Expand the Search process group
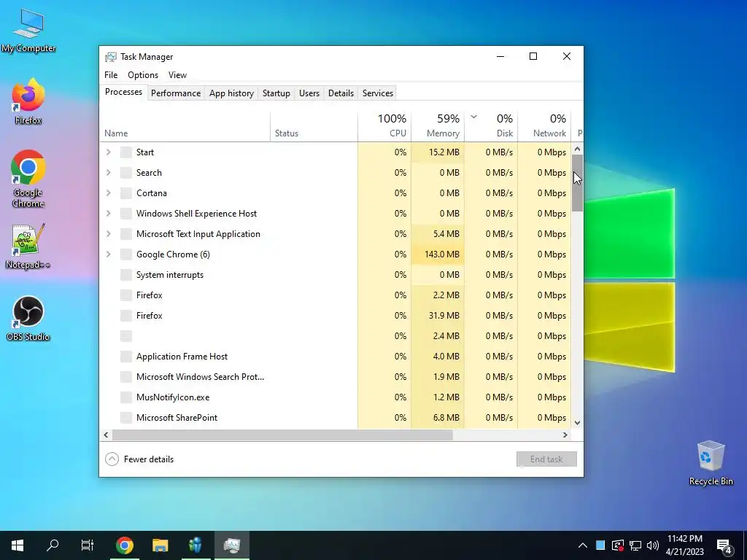This screenshot has width=747, height=560. (109, 173)
